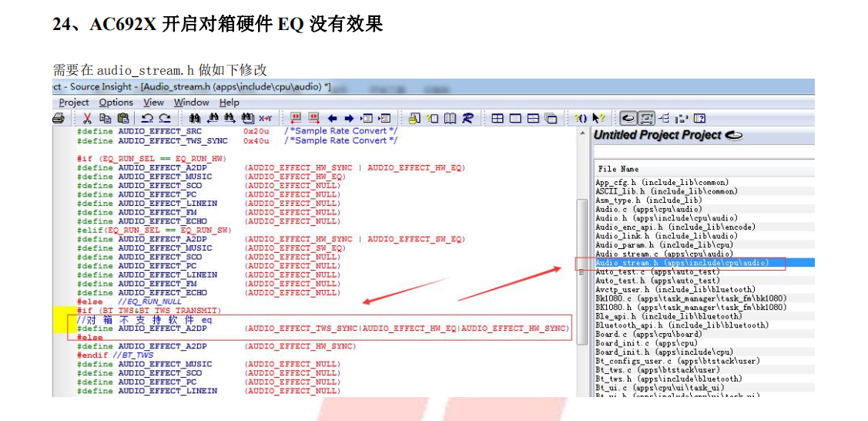Click the lock/jump-to-definition icon

pos(414,118)
